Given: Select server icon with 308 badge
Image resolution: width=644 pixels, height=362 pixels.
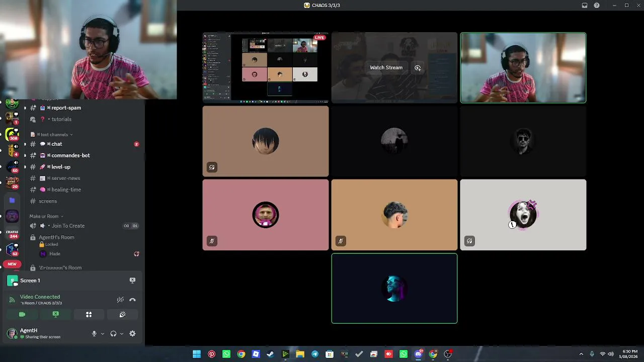Looking at the screenshot, I should pos(12,134).
